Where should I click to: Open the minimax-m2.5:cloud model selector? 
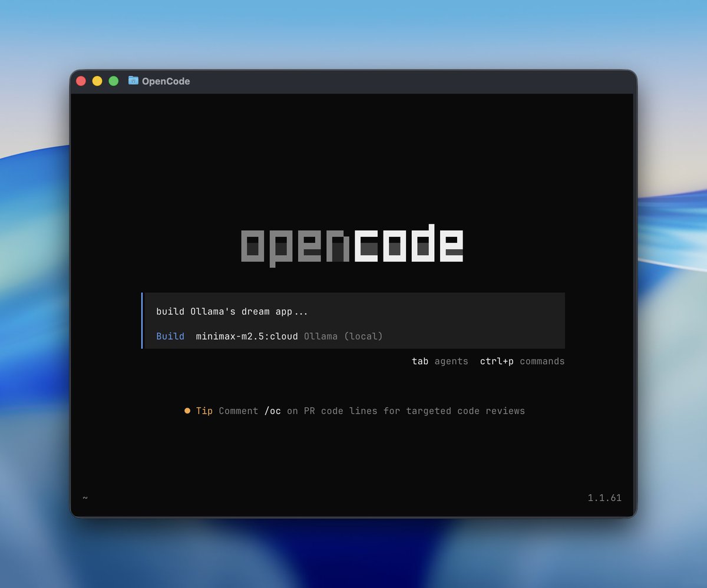coord(246,336)
